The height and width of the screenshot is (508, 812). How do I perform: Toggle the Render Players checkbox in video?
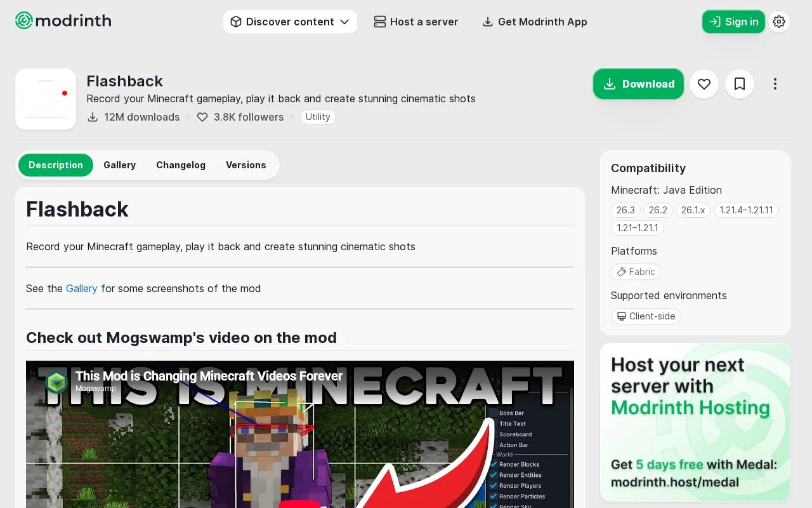(x=494, y=486)
